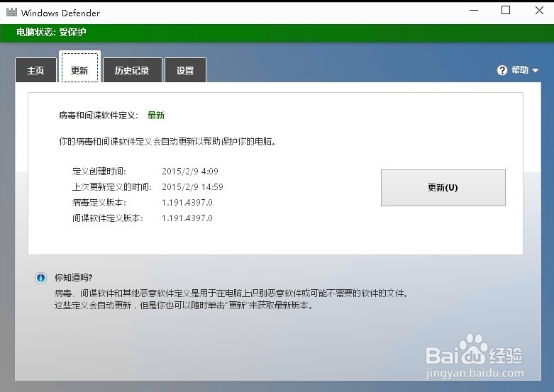Click spyware version value beside 间谍软件定义版本

click(x=187, y=218)
